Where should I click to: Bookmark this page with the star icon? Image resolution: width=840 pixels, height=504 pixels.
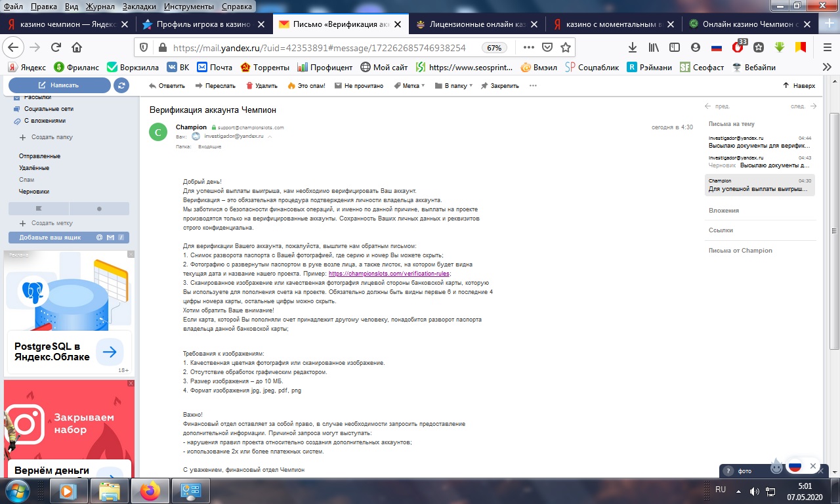tap(565, 47)
